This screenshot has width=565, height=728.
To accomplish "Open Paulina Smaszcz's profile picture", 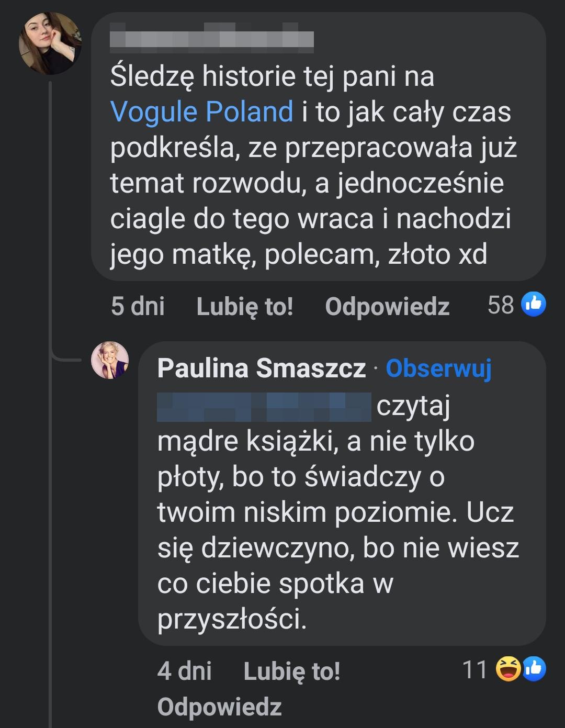I will coord(110,361).
